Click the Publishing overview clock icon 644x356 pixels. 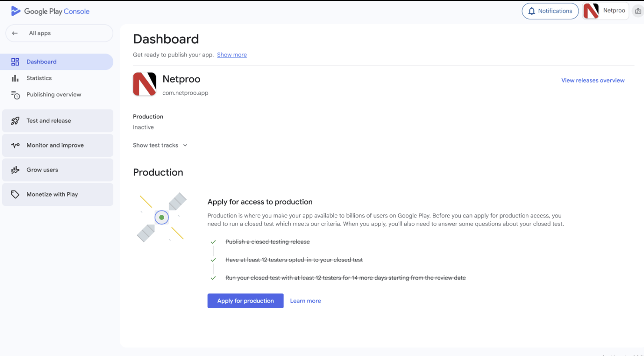pyautogui.click(x=15, y=95)
